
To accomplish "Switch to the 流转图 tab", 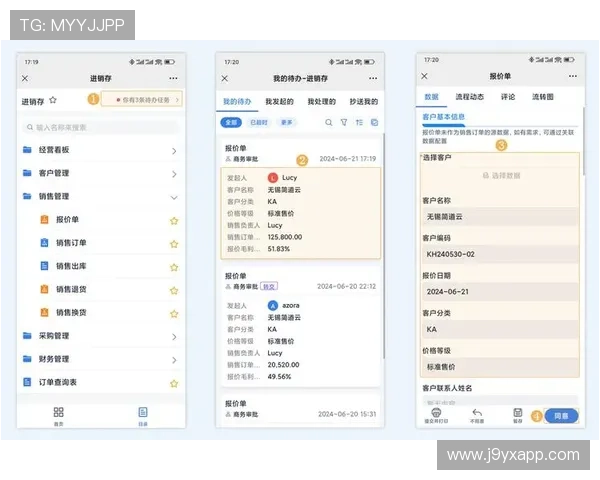I will point(543,97).
